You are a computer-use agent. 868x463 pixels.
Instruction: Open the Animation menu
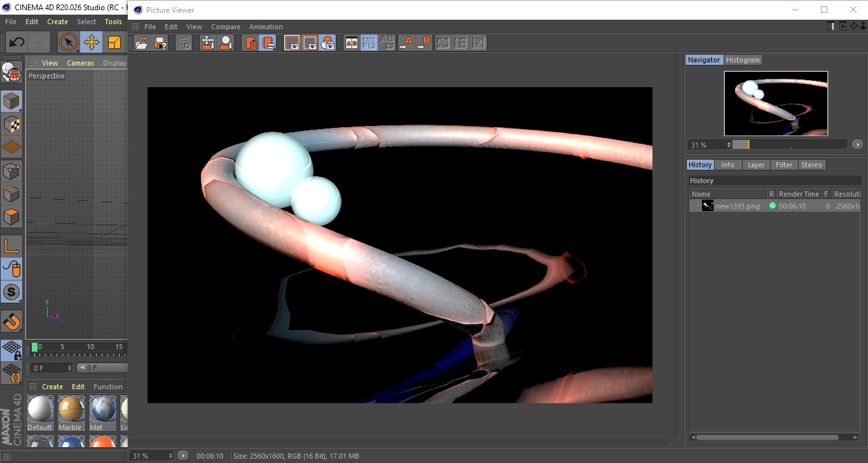pos(266,27)
